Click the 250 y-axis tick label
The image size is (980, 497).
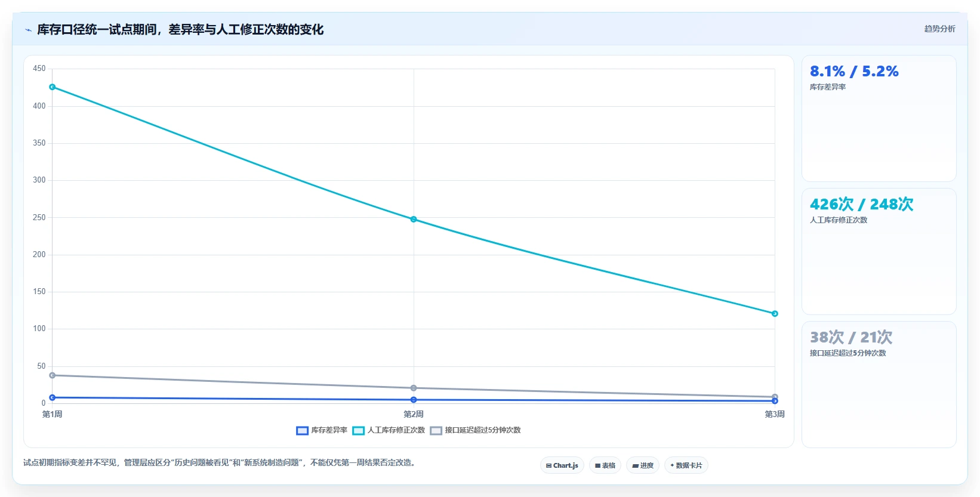coord(39,218)
